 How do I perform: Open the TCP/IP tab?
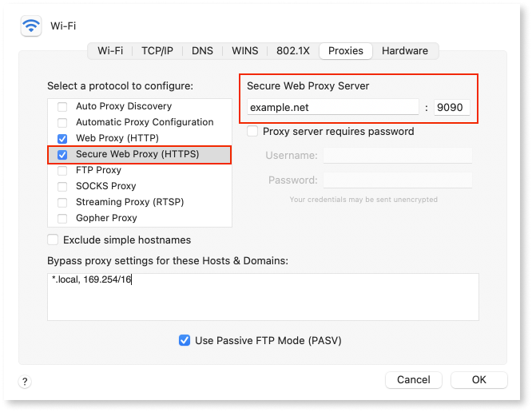tap(157, 50)
